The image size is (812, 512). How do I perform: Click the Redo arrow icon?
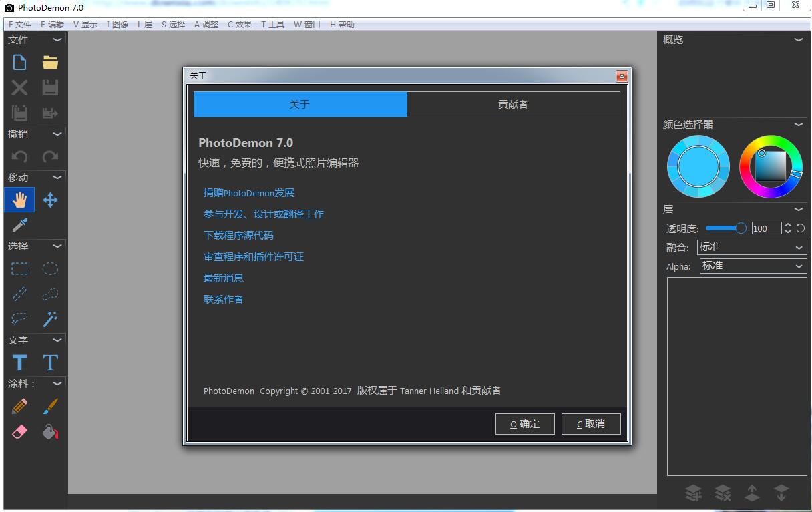(50, 157)
